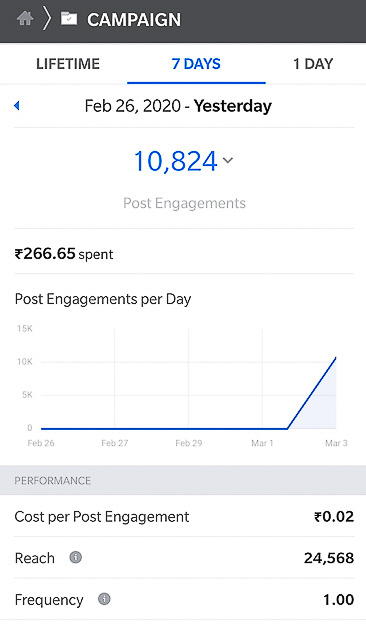Click the Mar 1 chart axis label
This screenshot has width=366, height=628.
click(262, 443)
